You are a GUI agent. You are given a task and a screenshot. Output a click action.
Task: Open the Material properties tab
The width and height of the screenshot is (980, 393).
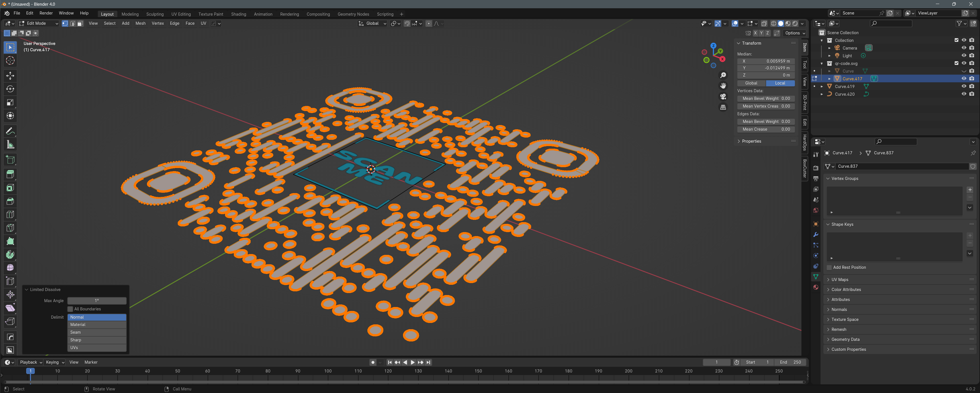[816, 287]
